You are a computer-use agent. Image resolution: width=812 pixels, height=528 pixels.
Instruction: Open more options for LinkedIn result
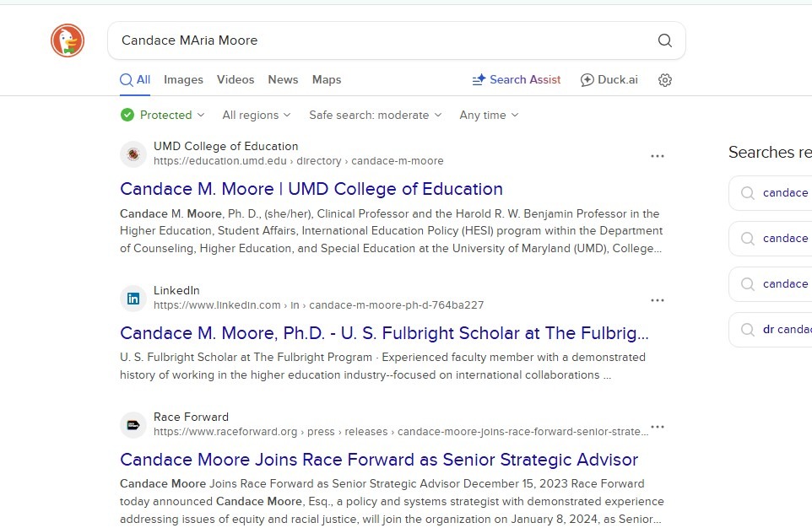(x=658, y=300)
